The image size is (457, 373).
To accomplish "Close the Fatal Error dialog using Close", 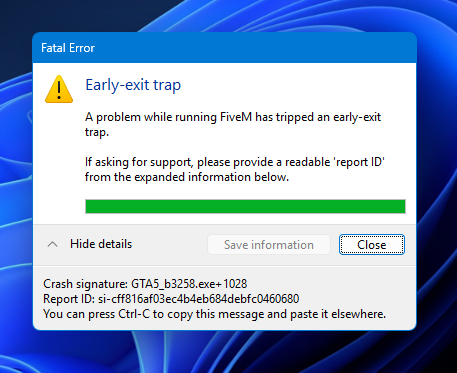I will [x=372, y=245].
